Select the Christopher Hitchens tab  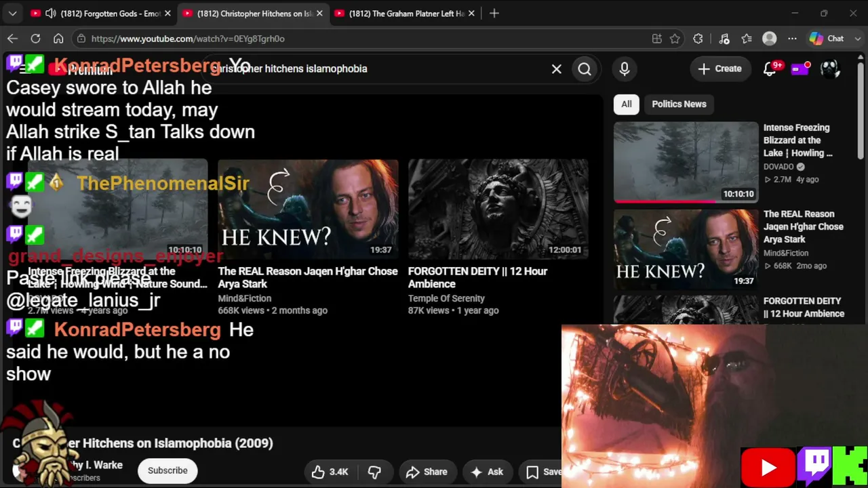tap(254, 14)
